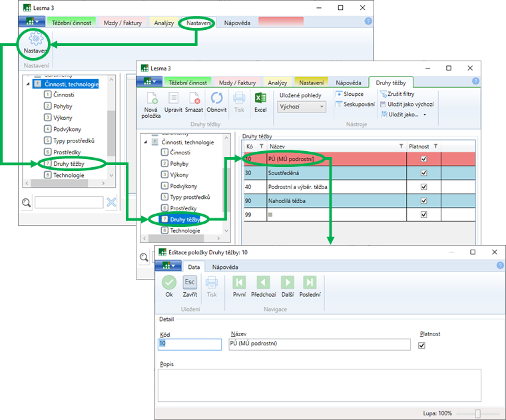
Task: Refresh list with Obnovit icon
Action: click(216, 99)
